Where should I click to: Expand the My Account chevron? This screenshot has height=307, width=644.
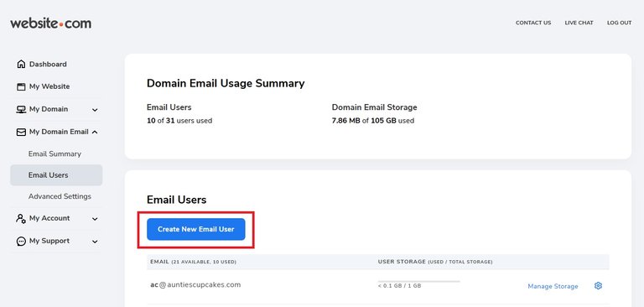click(x=95, y=219)
